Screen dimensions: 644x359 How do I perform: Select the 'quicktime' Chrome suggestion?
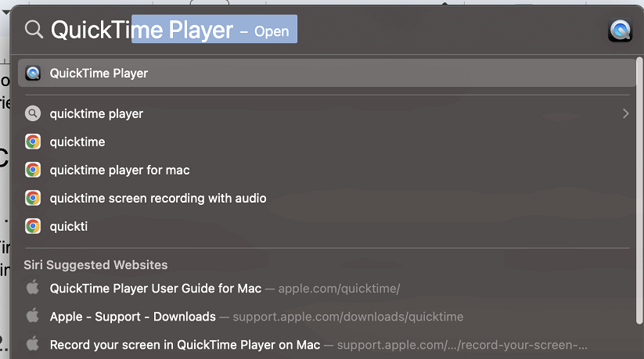click(x=326, y=142)
